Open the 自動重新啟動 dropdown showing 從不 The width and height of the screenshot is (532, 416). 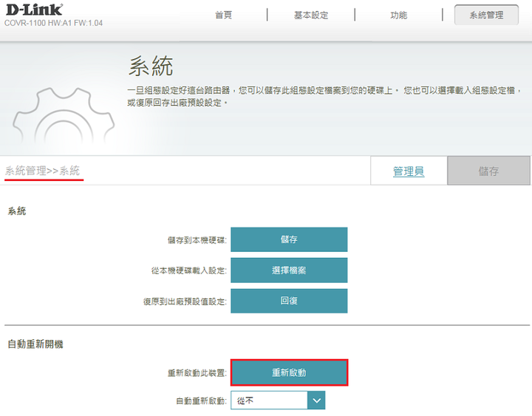point(278,400)
